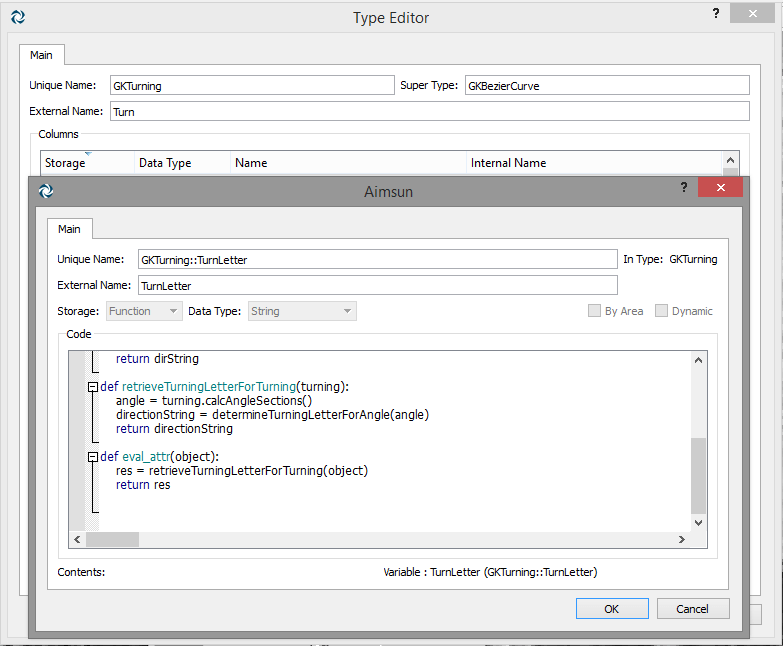The height and width of the screenshot is (646, 783).
Task: Click the code editor vertical scrollbar up arrow
Action: (698, 360)
